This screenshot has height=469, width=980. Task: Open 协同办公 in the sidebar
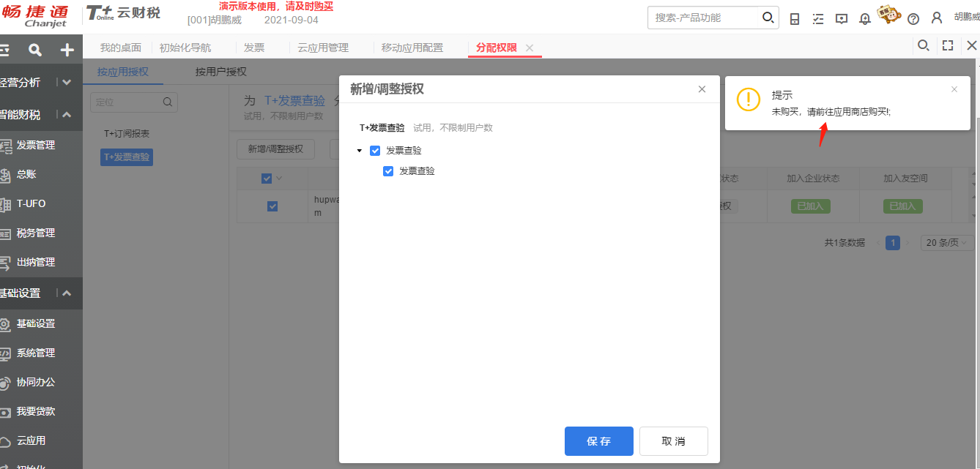pos(36,382)
